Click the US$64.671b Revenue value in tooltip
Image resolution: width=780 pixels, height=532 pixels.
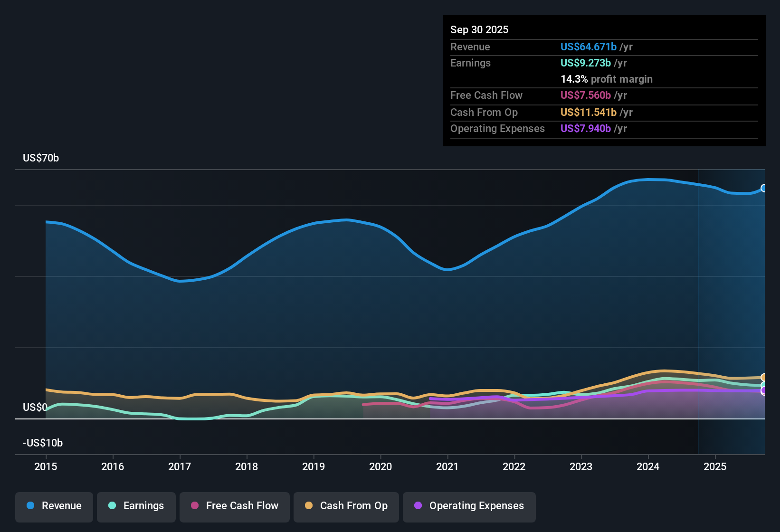coord(588,47)
